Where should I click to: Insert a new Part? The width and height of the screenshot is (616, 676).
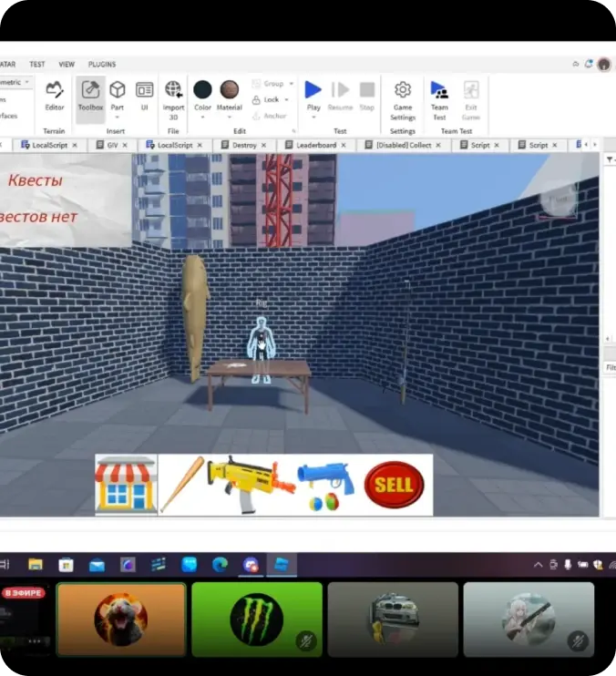click(118, 96)
